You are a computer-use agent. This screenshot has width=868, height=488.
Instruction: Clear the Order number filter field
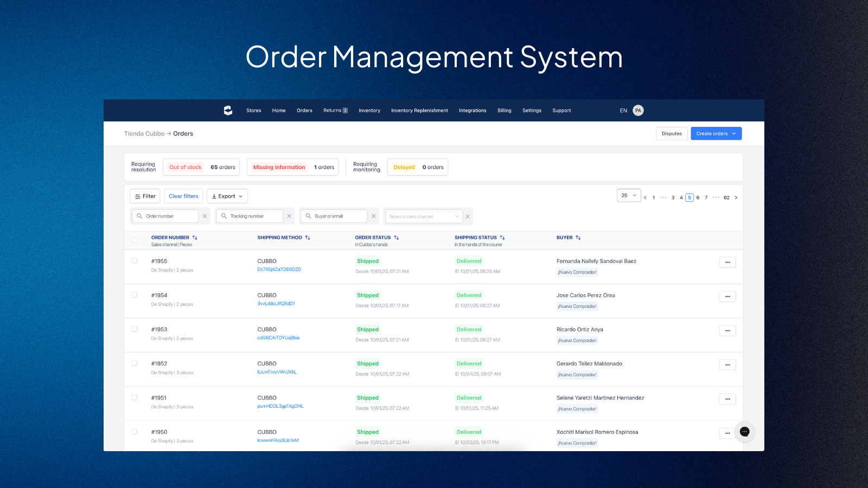pyautogui.click(x=205, y=216)
